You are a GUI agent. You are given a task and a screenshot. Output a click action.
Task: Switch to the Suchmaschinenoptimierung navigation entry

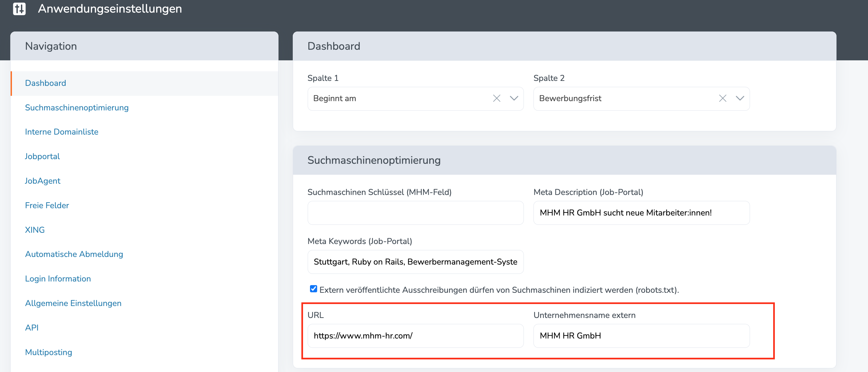[77, 107]
